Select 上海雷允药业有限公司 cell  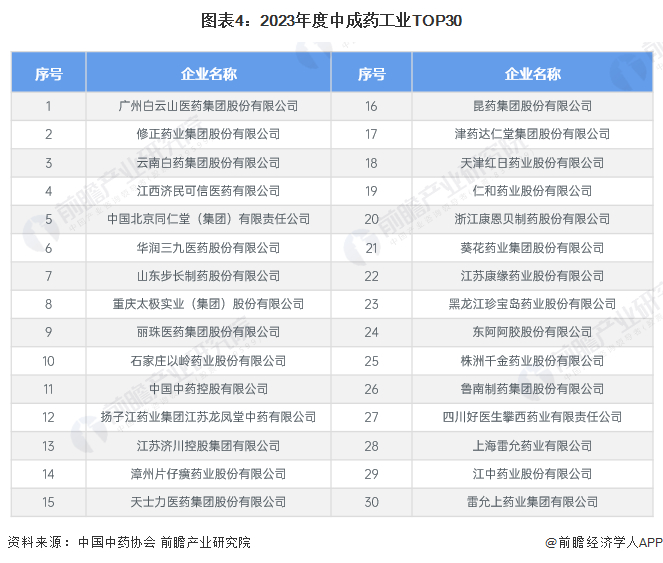(532, 446)
